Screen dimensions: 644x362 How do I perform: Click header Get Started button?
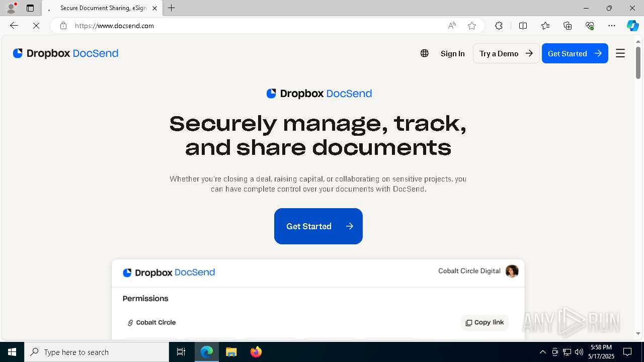tap(575, 53)
